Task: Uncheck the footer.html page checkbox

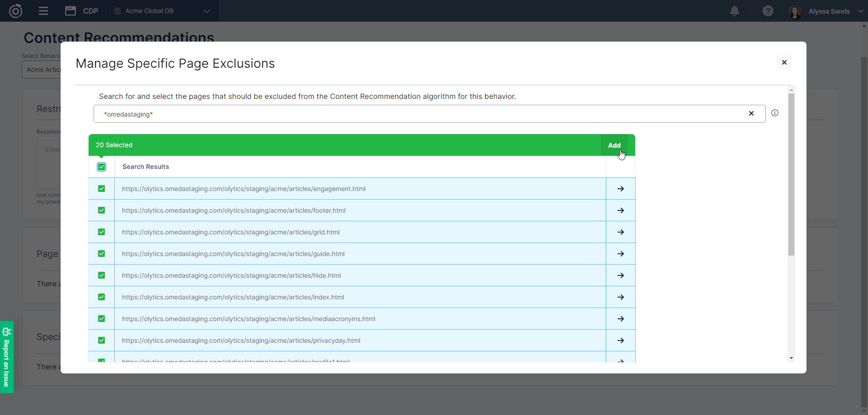Action: coord(102,210)
